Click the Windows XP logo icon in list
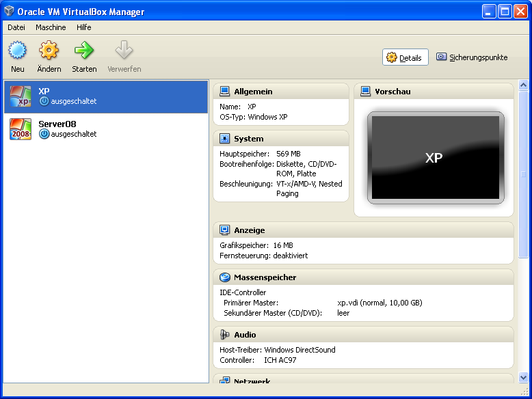This screenshot has width=532, height=399. [x=21, y=96]
